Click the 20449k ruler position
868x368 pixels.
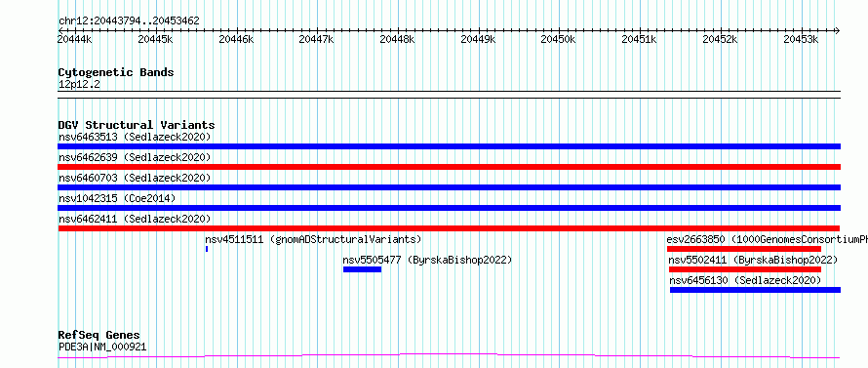(478, 39)
